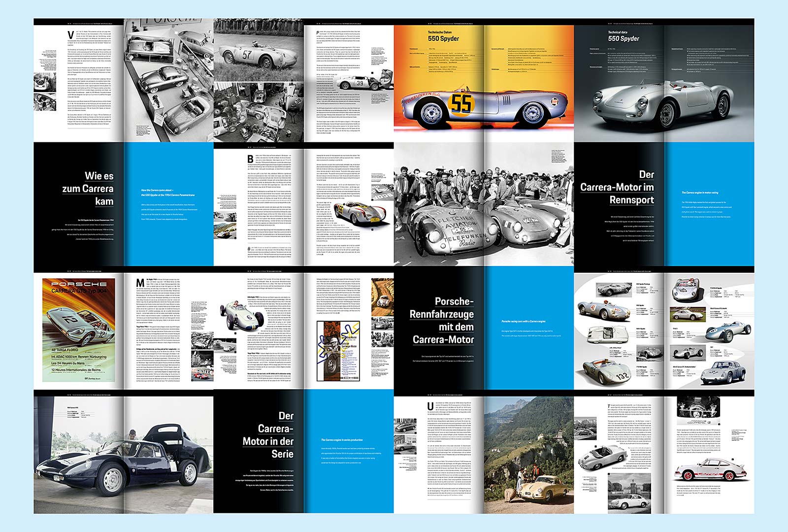Click the 'Technische Daten 550 Spyder' title
Image resolution: width=788 pixels, height=532 pixels.
coord(443,36)
